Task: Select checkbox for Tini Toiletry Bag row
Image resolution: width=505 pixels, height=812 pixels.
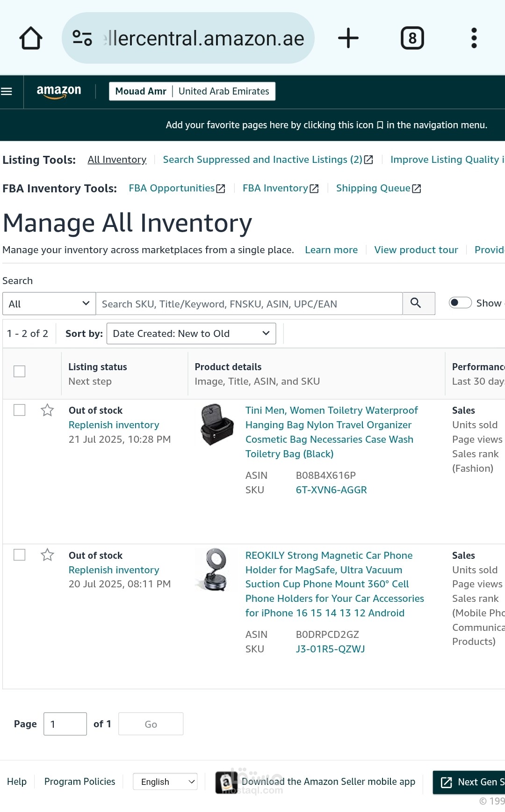Action: (x=19, y=410)
